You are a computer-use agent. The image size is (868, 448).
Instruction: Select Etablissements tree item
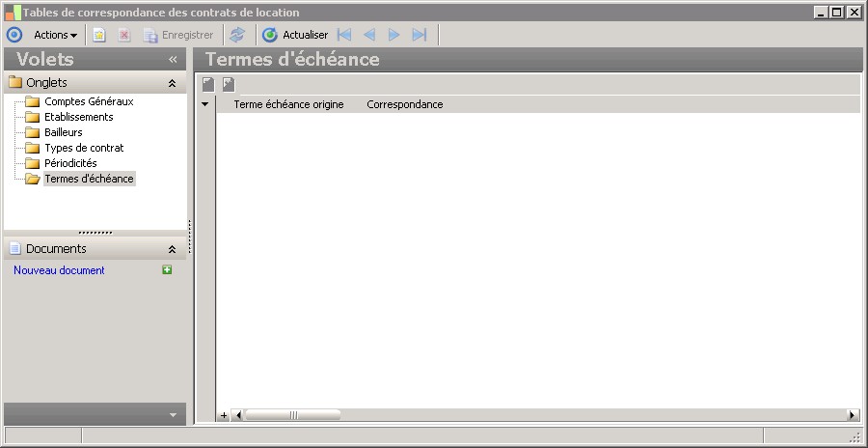[x=79, y=117]
